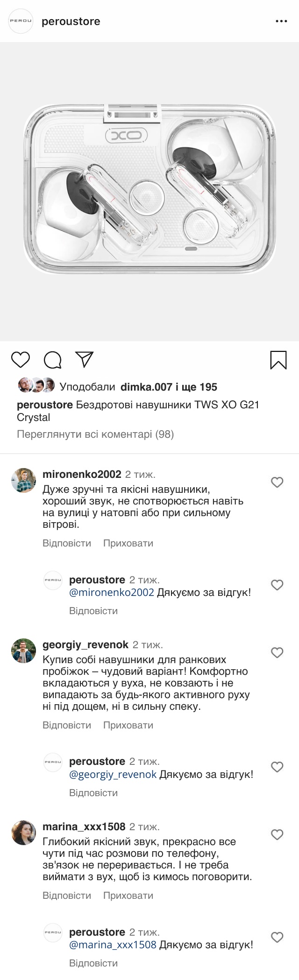
Task: Like marina_xxx1508's comment
Action: point(278,834)
